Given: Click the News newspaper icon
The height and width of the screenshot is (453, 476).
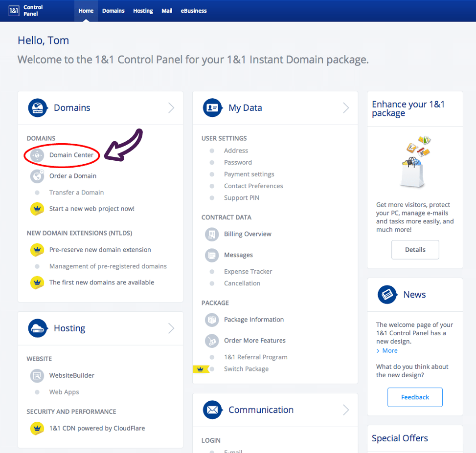Looking at the screenshot, I should coord(387,294).
